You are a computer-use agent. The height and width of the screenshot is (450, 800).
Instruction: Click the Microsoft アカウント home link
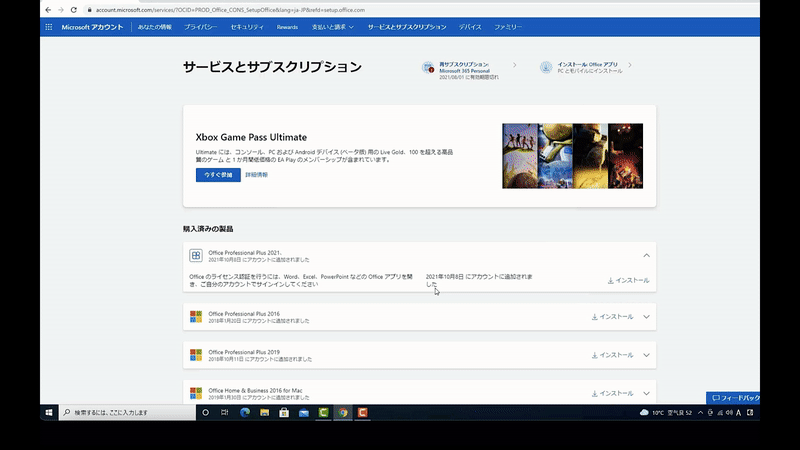coord(92,27)
